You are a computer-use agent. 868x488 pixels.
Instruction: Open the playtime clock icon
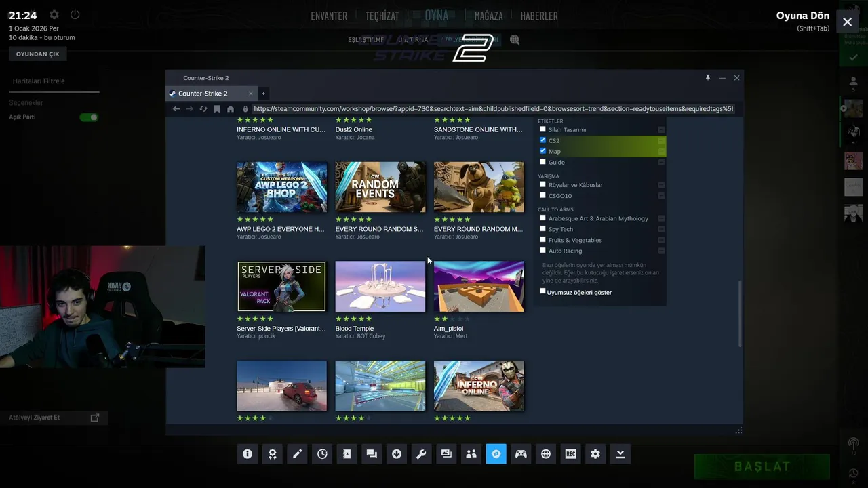pyautogui.click(x=322, y=454)
